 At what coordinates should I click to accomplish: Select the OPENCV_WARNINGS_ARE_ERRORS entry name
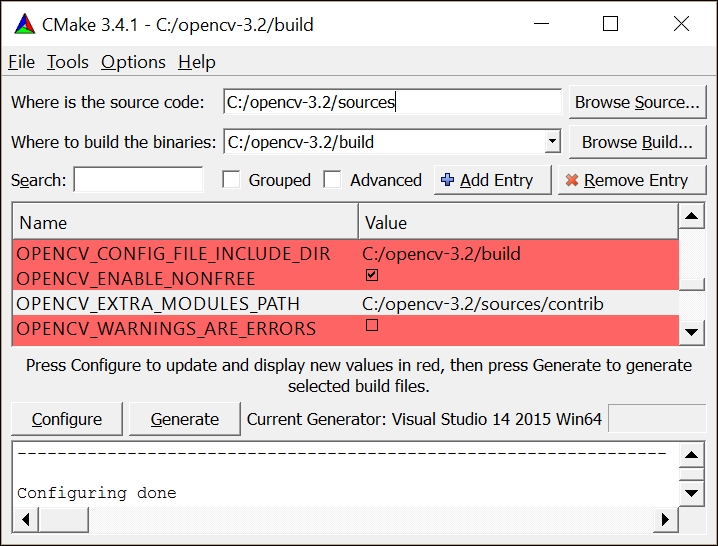(166, 329)
